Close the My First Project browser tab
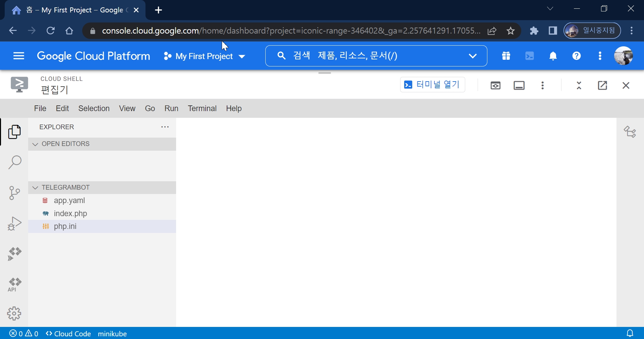The width and height of the screenshot is (644, 339). tap(136, 10)
